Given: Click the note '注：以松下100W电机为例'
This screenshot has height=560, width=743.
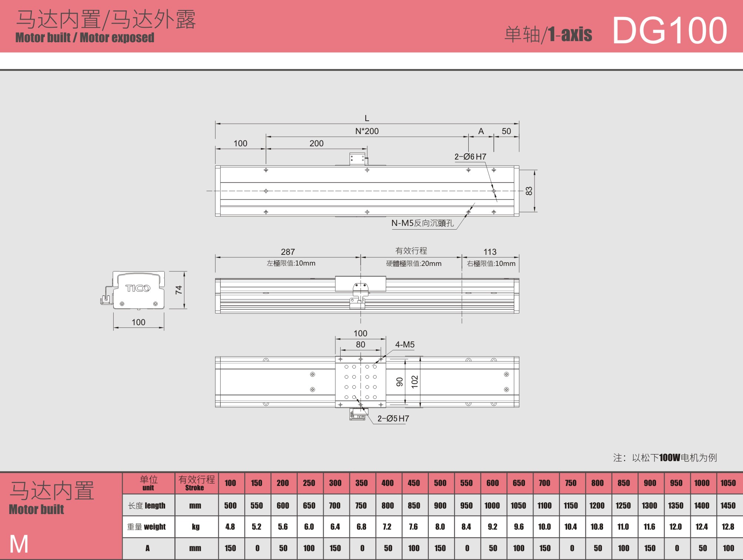Looking at the screenshot, I should pos(665,458).
